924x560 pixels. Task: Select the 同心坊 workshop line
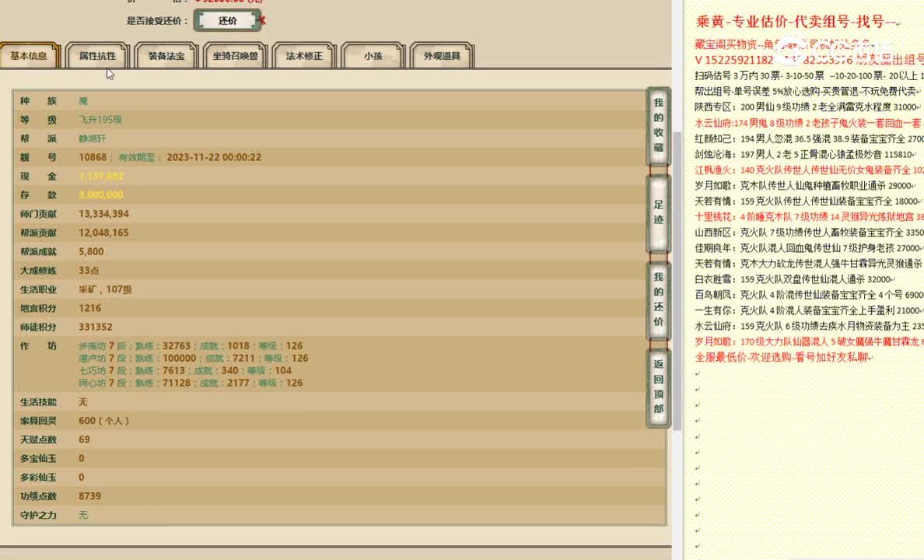click(191, 383)
